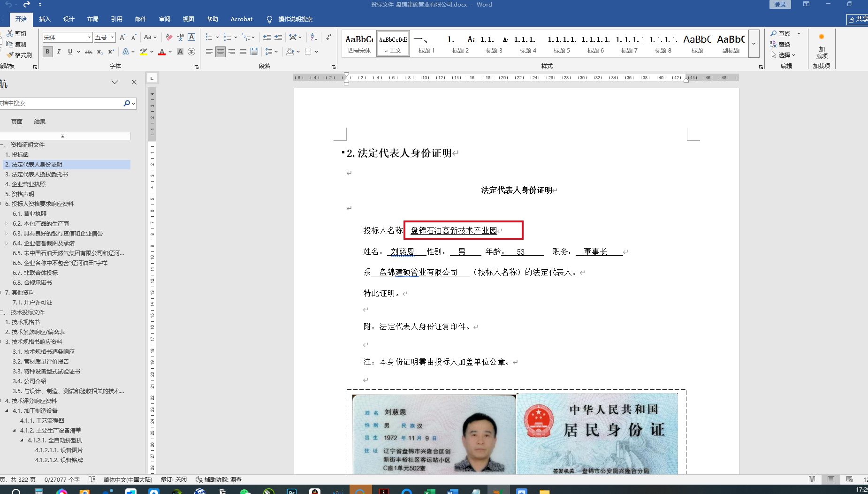Expand the numbering style dropdown arrow
This screenshot has height=494, width=868.
click(x=236, y=37)
